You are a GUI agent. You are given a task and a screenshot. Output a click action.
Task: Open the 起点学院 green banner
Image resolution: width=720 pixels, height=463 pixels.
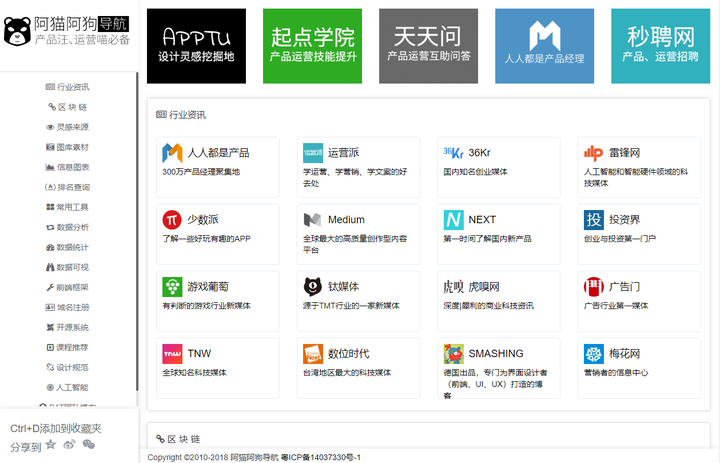click(x=312, y=46)
